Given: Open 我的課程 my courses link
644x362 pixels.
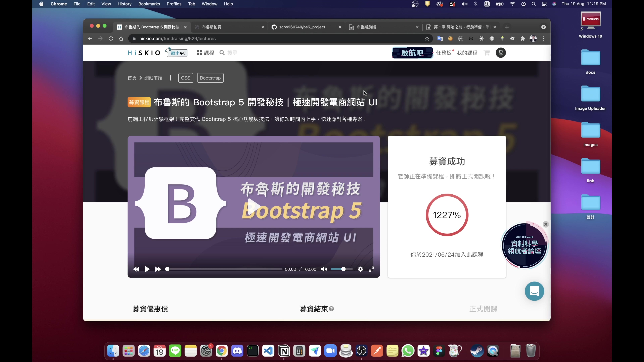Looking at the screenshot, I should tap(467, 53).
